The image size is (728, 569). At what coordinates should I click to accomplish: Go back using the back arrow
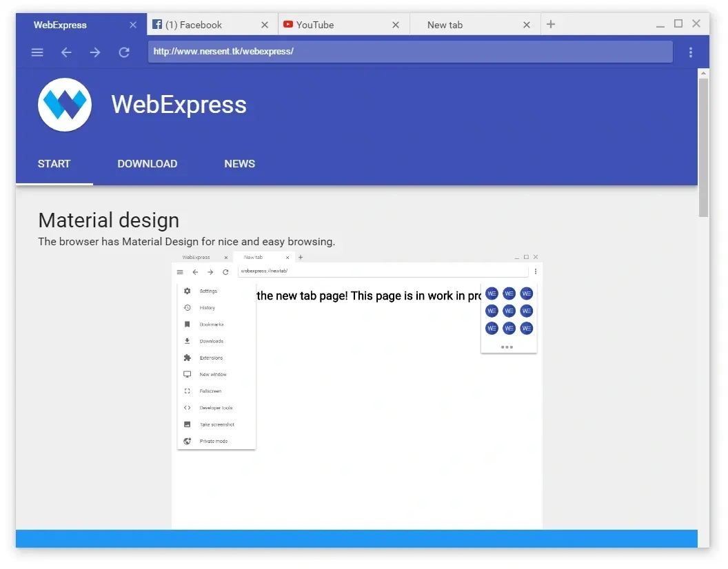[x=66, y=52]
